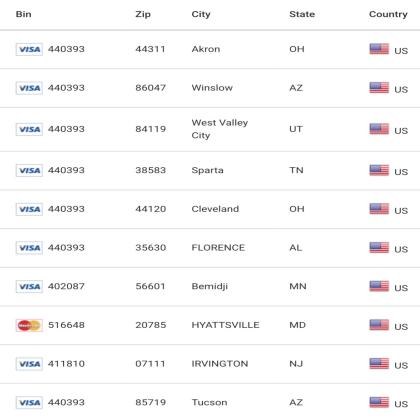
Task: Click the Visa icon in the Bemidji row
Action: tap(29, 287)
